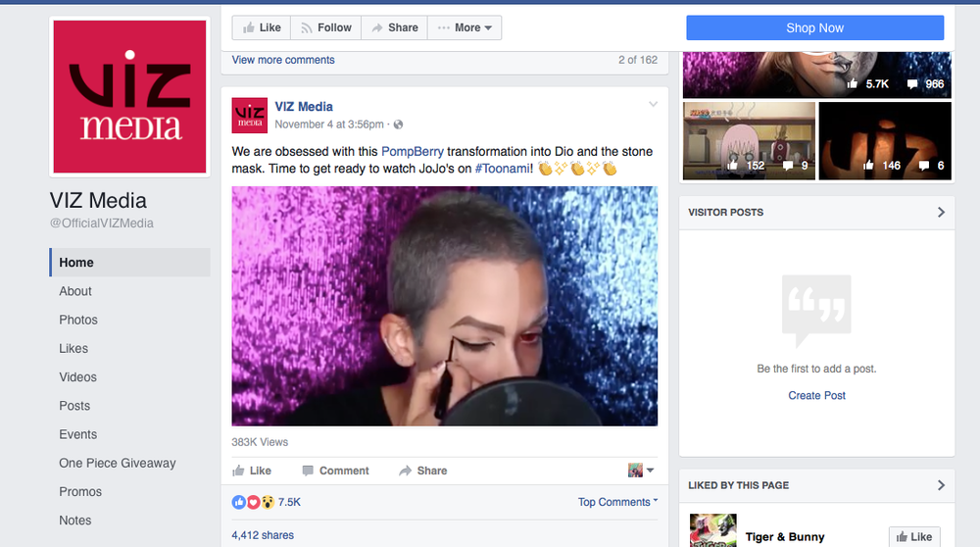Image resolution: width=980 pixels, height=547 pixels.
Task: Click the Shop Now button
Action: (815, 27)
